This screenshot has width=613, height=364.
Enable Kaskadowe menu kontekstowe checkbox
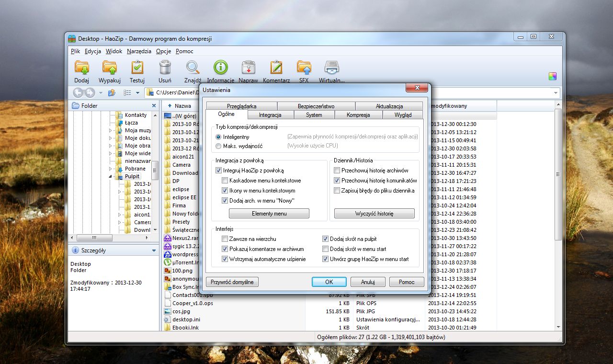(225, 181)
